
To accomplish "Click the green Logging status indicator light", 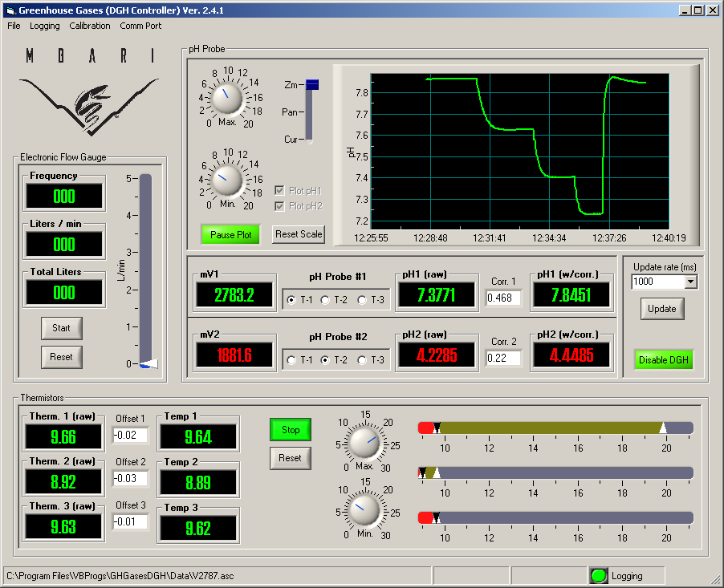I will (x=599, y=575).
